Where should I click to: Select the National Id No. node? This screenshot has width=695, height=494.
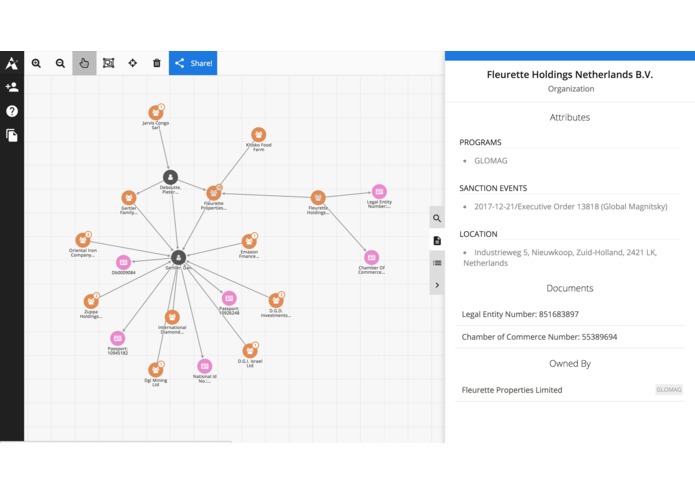204,366
